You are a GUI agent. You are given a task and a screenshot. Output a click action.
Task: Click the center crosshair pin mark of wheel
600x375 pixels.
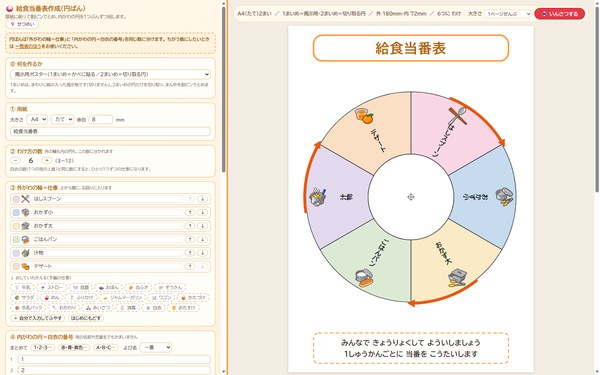coord(411,197)
